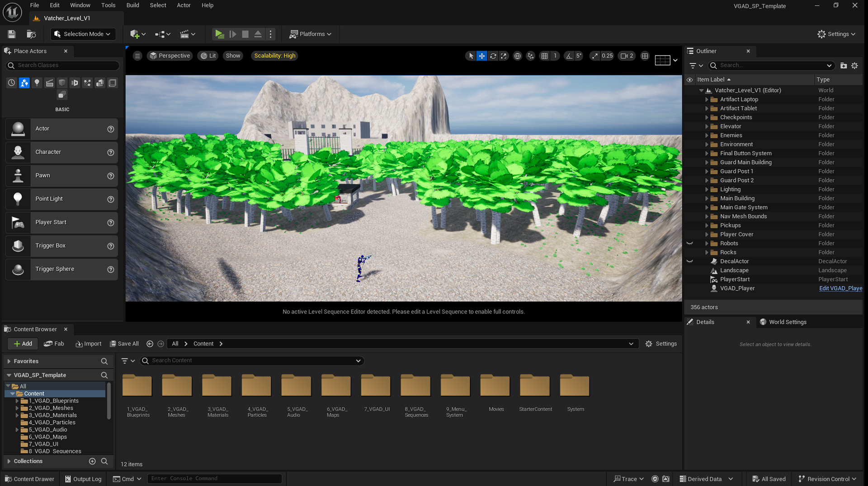Select the Basic category icon in Place Actors
868x486 pixels.
point(24,83)
